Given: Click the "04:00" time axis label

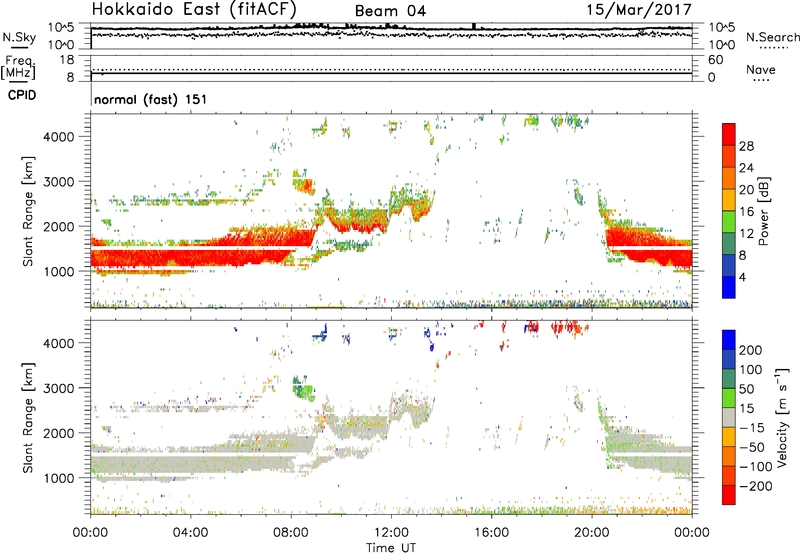Looking at the screenshot, I should pos(190,533).
